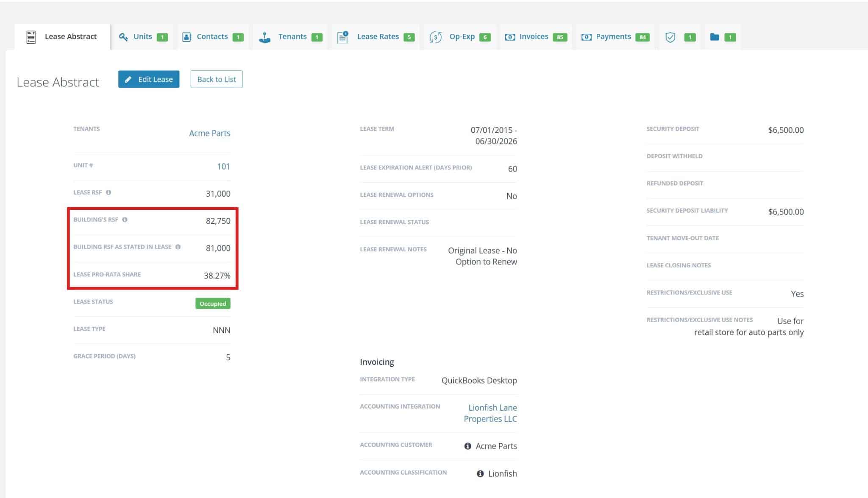
Task: Click the Lease Abstract document icon
Action: tap(31, 37)
